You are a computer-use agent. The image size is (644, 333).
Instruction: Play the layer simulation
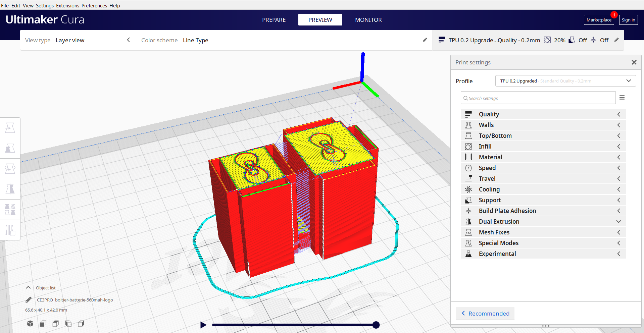203,325
